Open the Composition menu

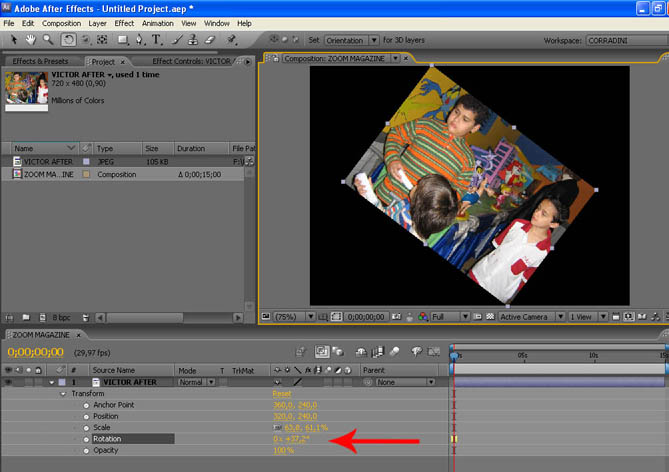[62, 22]
